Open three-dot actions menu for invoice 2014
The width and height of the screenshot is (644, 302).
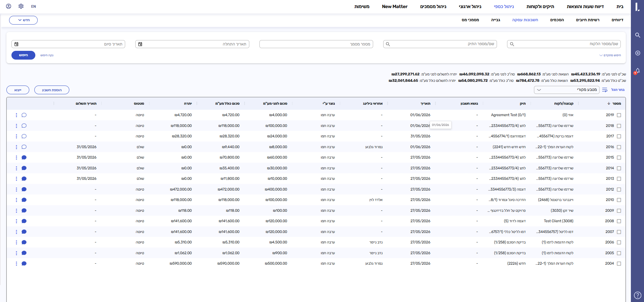16,168
